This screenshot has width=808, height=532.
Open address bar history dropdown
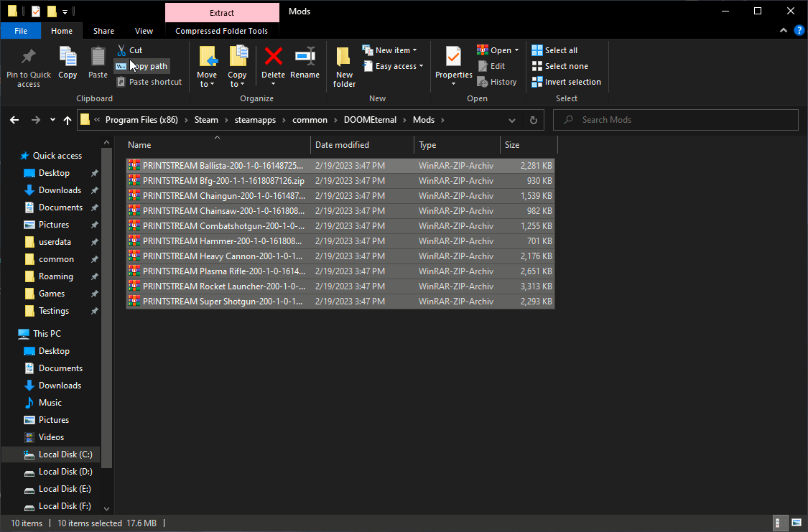point(511,120)
